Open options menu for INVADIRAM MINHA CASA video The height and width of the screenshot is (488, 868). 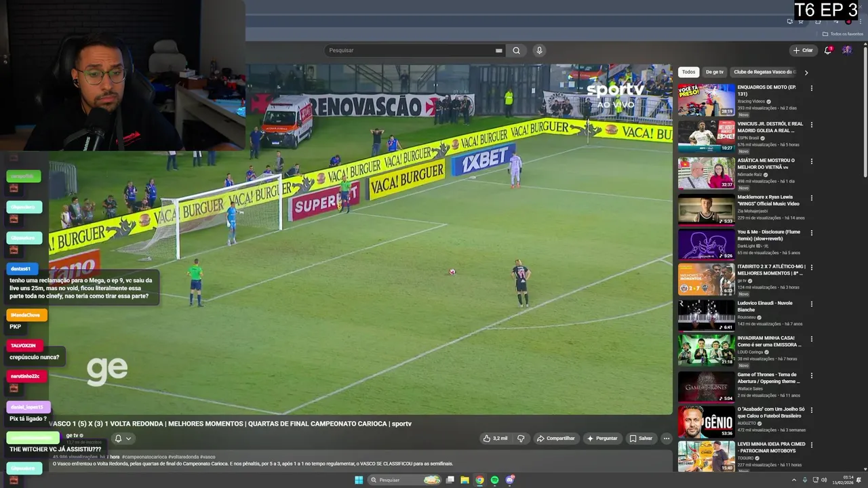click(811, 339)
